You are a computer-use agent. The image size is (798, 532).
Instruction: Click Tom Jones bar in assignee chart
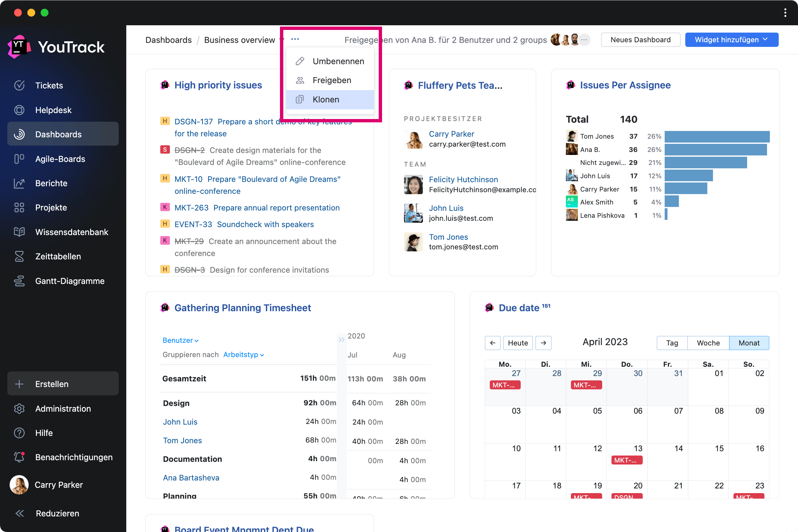click(x=717, y=136)
